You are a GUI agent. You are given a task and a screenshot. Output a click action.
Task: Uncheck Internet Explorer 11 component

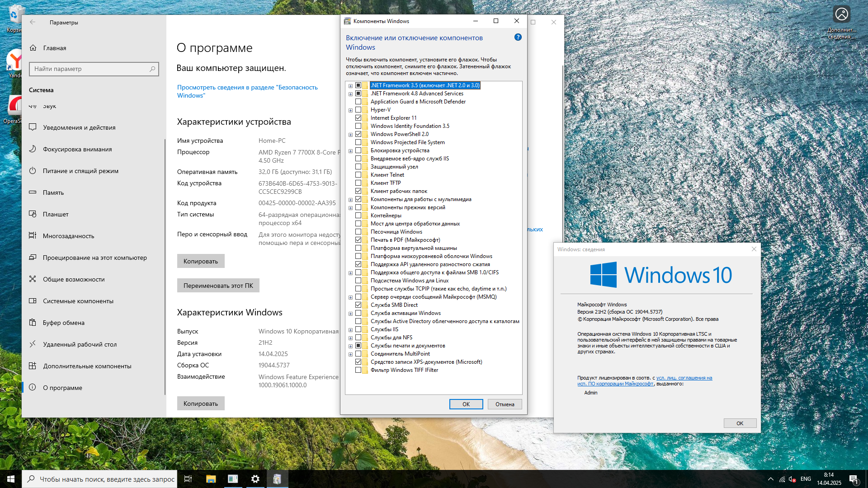[x=358, y=118]
